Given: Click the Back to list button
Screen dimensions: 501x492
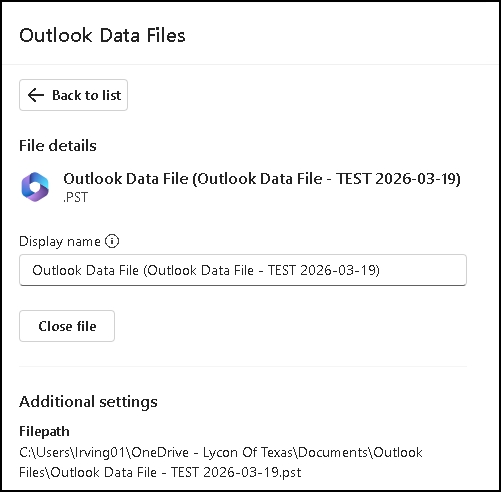Looking at the screenshot, I should tap(73, 95).
